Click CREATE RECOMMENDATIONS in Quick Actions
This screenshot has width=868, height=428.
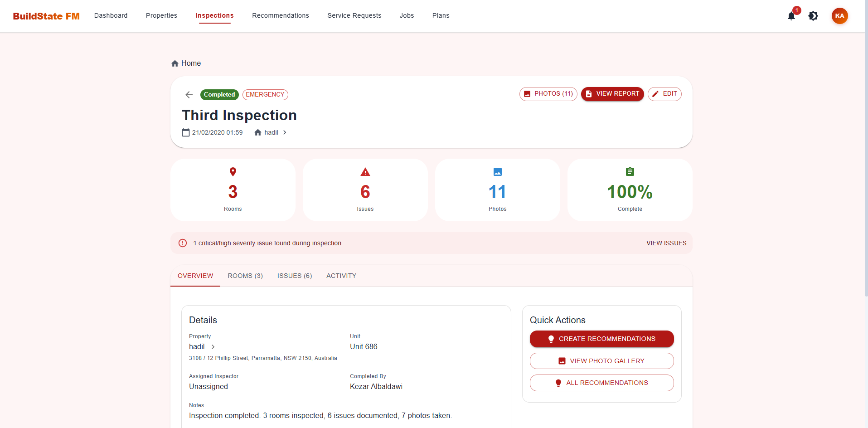tap(601, 339)
